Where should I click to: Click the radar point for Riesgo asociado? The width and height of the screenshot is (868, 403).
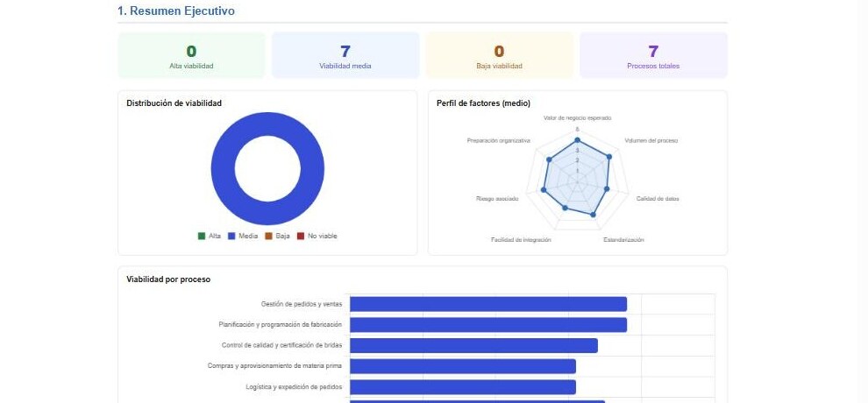coord(543,190)
